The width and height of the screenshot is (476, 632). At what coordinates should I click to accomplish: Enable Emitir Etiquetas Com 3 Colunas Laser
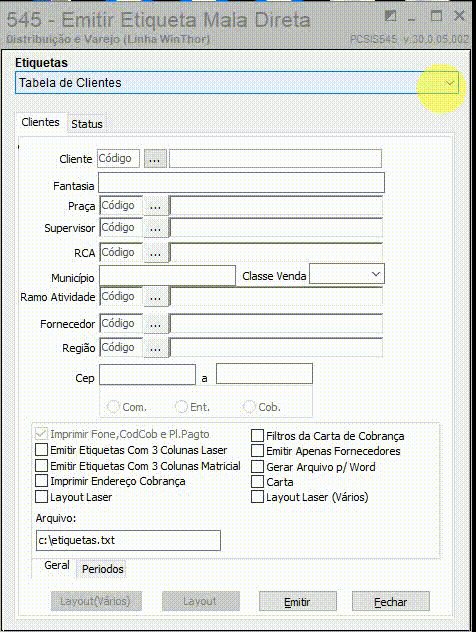point(41,450)
